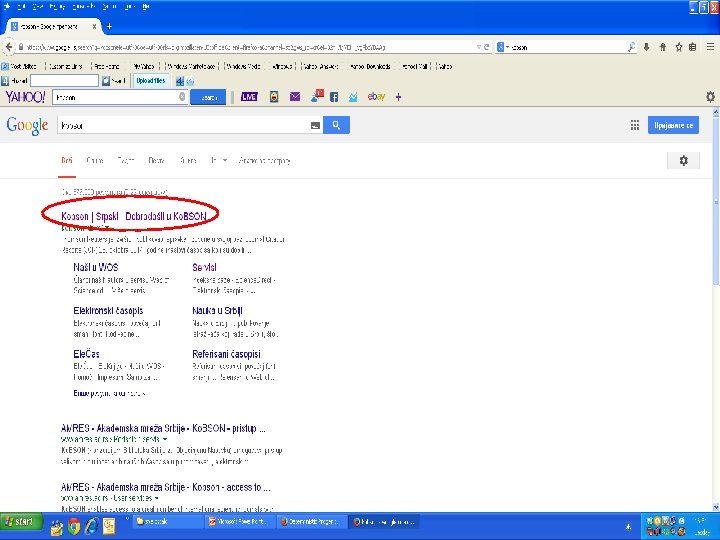Viewport: 720px width, 540px height.
Task: Switch to the fourth Google results tab
Action: (x=156, y=161)
